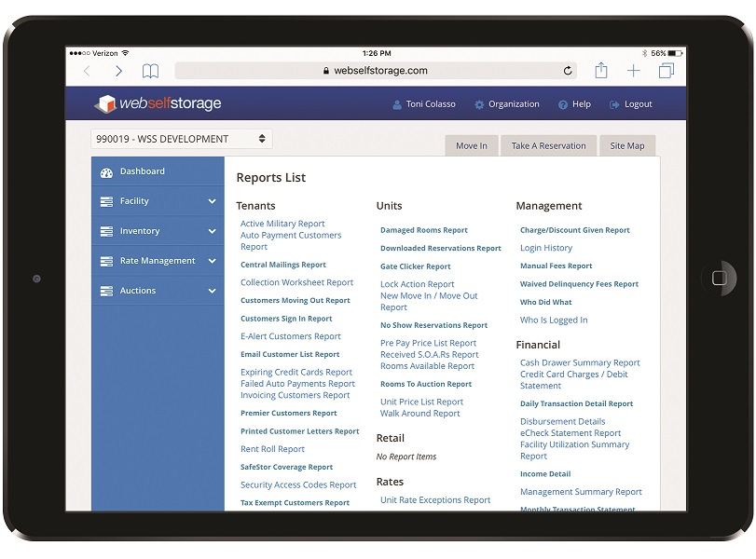Select the Inventory sidebar icon

[105, 231]
